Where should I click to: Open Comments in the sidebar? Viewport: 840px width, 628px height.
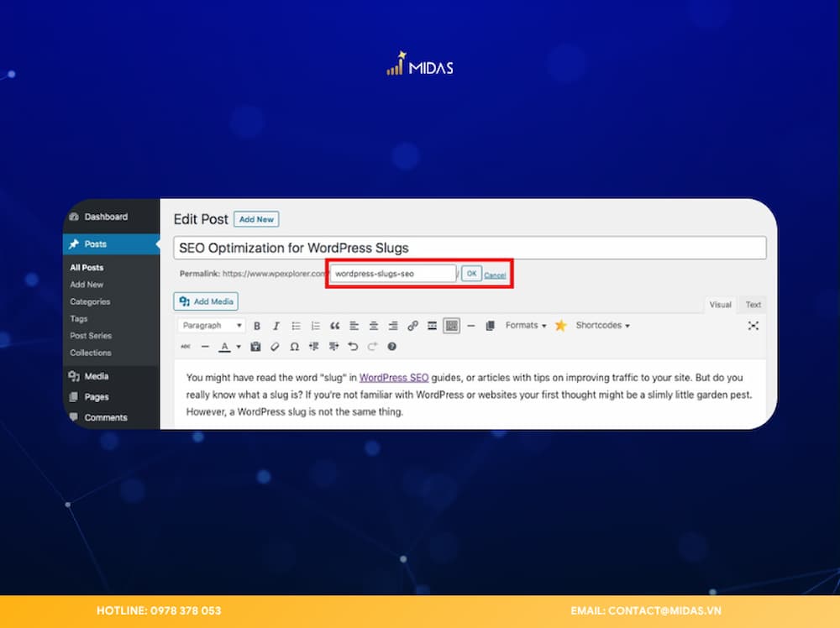tap(112, 417)
